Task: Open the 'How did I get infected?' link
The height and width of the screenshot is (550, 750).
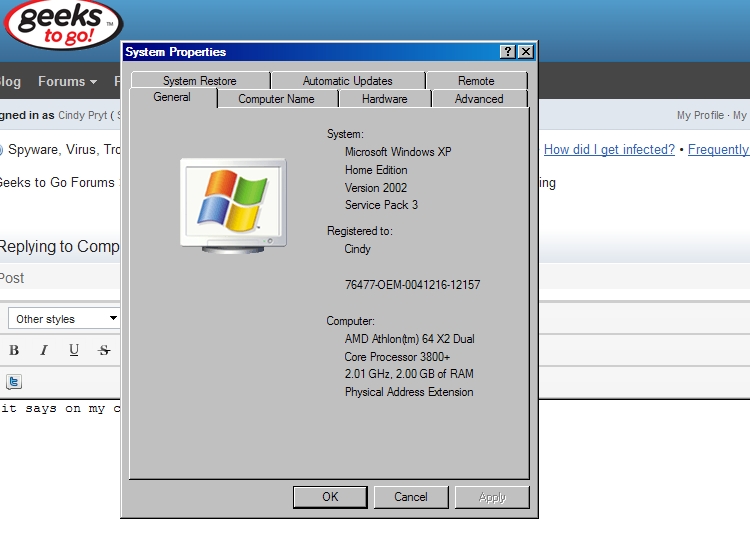Action: point(609,149)
